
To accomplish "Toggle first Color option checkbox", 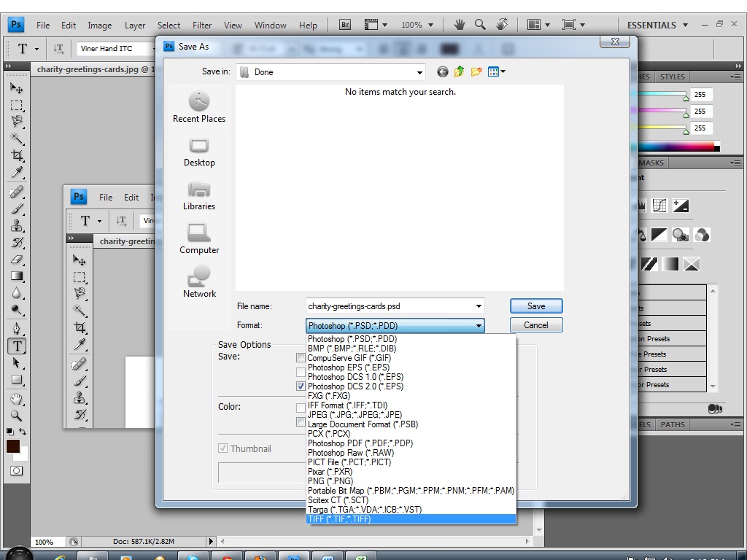I will pyautogui.click(x=301, y=408).
